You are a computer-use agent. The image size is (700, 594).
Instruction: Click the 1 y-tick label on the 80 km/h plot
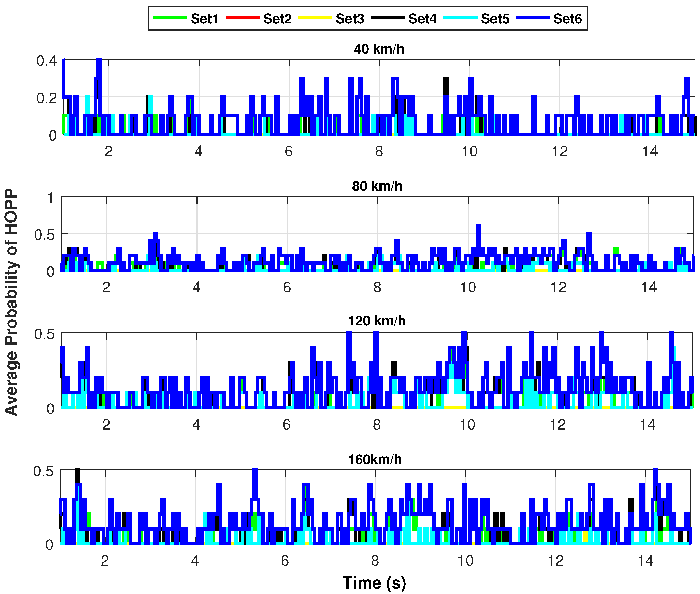50,198
